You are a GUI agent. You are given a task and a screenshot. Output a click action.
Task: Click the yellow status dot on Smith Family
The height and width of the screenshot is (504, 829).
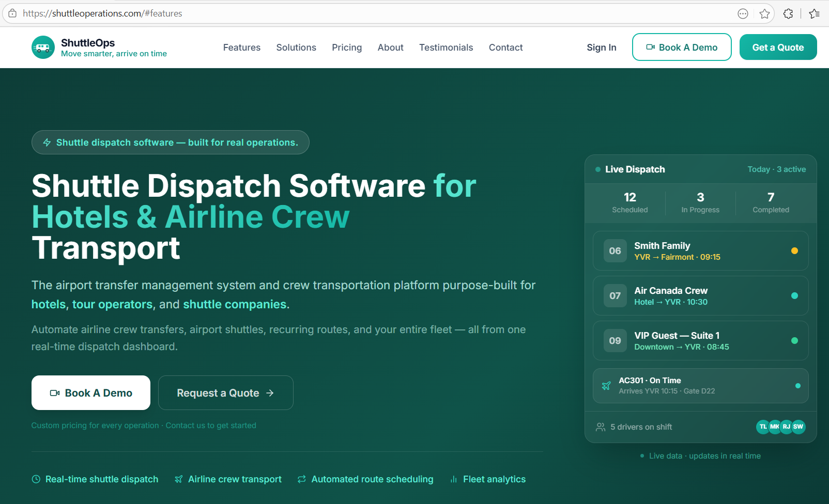794,251
